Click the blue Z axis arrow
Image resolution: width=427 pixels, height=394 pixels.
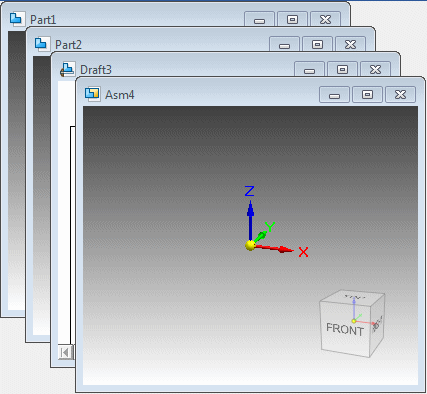click(x=250, y=219)
